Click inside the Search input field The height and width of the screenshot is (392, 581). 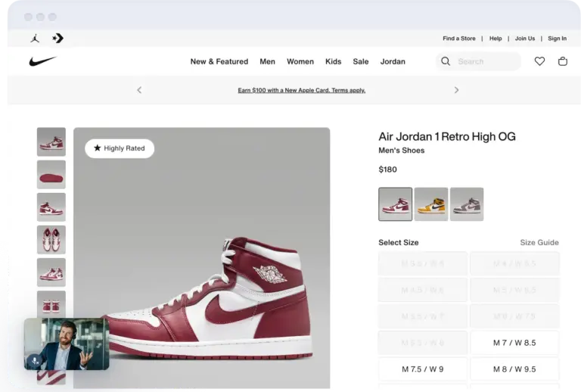point(484,61)
